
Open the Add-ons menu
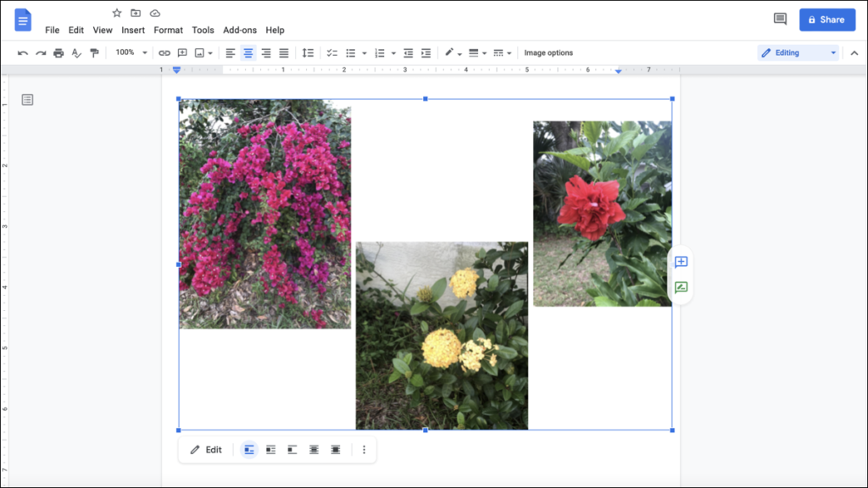tap(240, 30)
